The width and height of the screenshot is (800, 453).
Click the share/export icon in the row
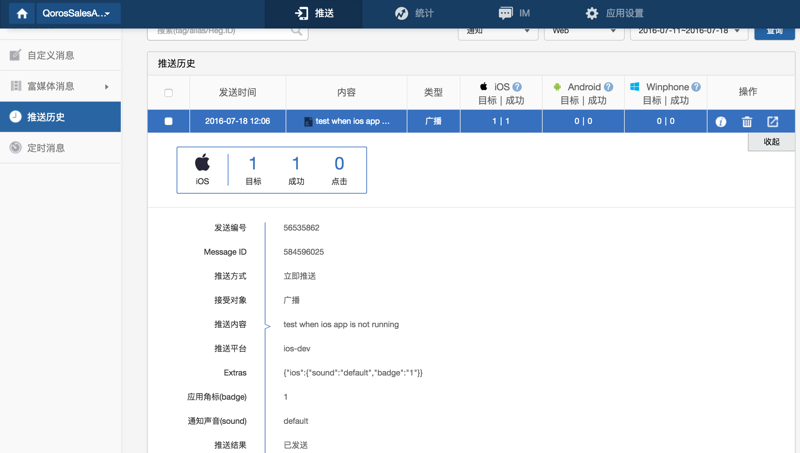(773, 122)
